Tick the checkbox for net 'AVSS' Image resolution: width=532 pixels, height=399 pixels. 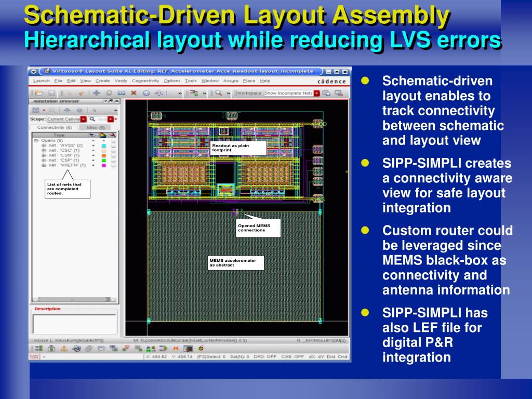point(113,145)
